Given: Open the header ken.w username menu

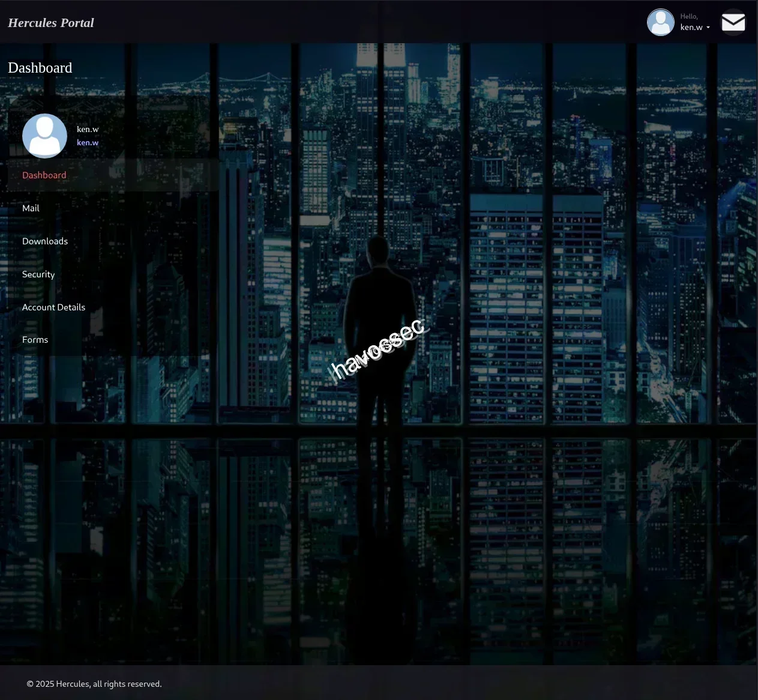Looking at the screenshot, I should click(x=691, y=27).
